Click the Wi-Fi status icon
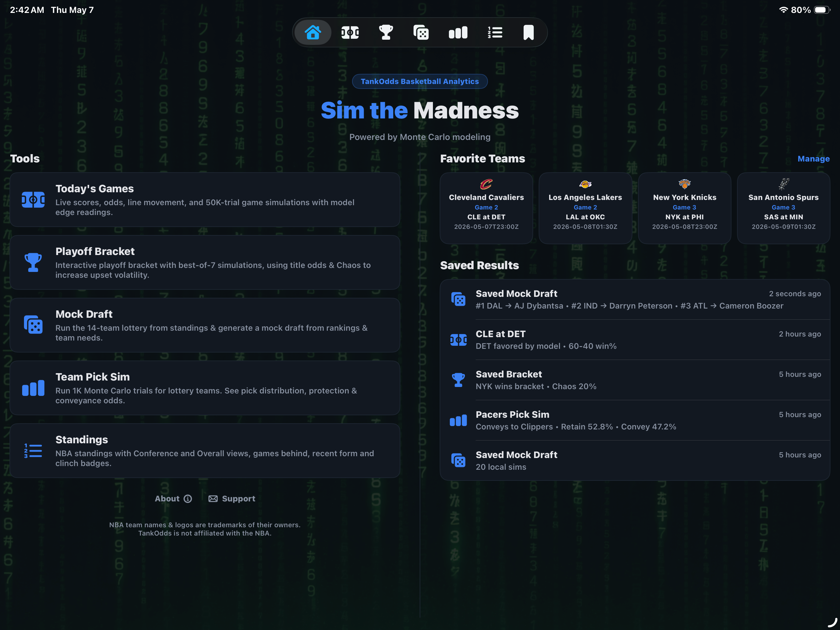This screenshot has height=630, width=840. (x=783, y=10)
